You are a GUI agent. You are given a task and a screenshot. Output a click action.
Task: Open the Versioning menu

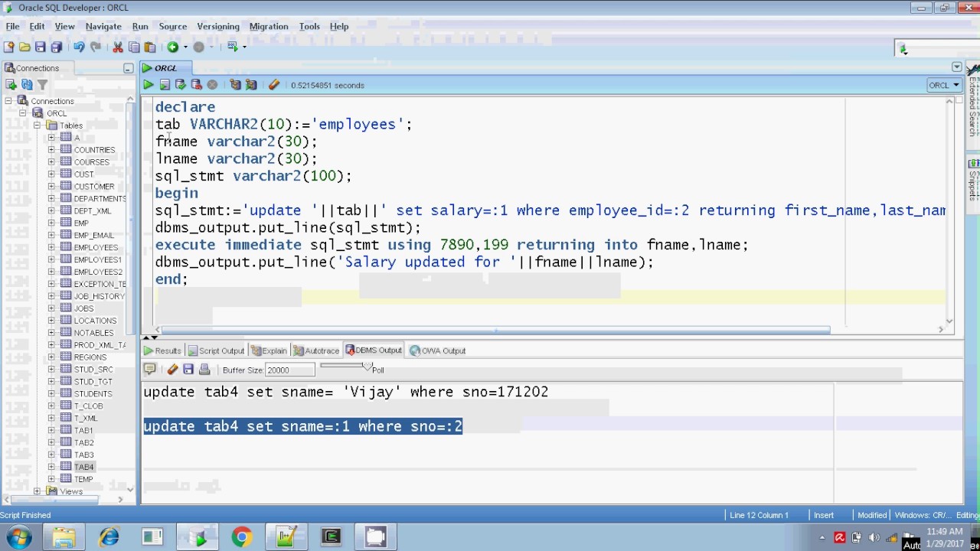pos(218,26)
